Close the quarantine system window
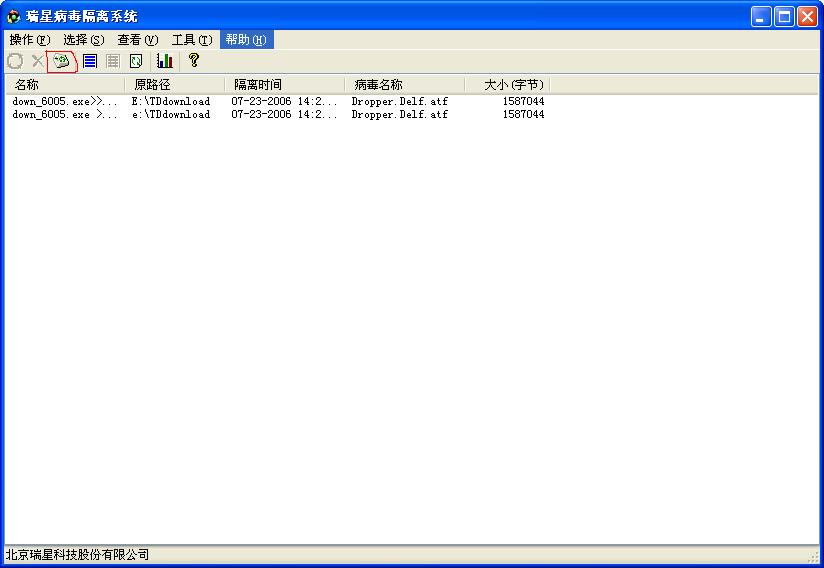 [x=807, y=17]
